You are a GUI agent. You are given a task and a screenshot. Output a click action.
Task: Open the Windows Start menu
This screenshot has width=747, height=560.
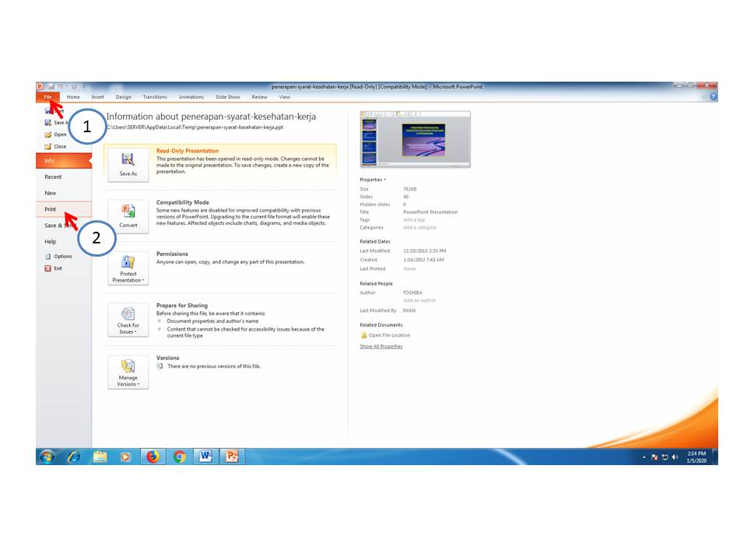(47, 457)
